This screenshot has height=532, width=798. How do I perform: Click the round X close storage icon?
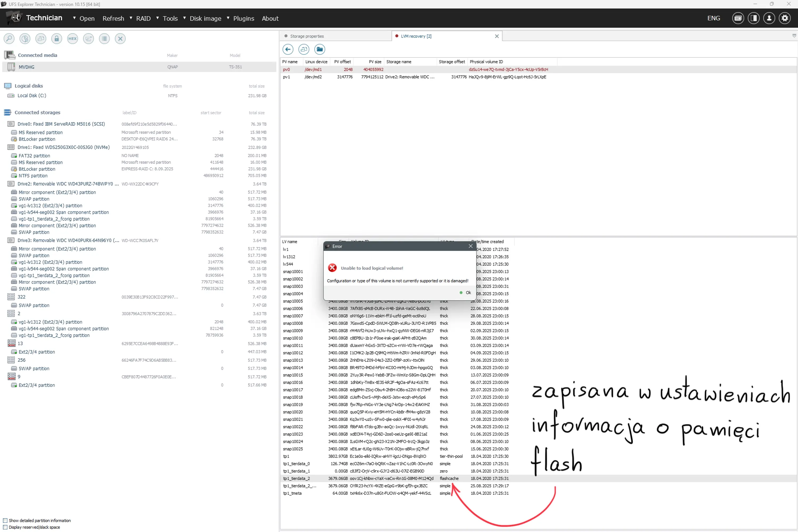(120, 39)
